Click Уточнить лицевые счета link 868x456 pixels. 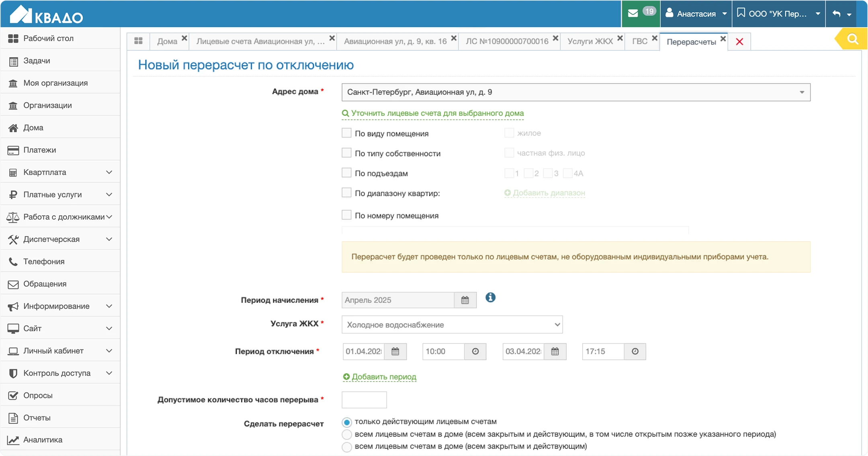coord(437,113)
